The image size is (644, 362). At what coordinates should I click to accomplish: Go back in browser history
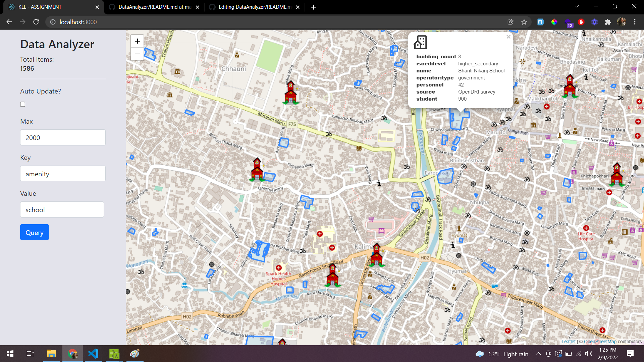[x=9, y=22]
